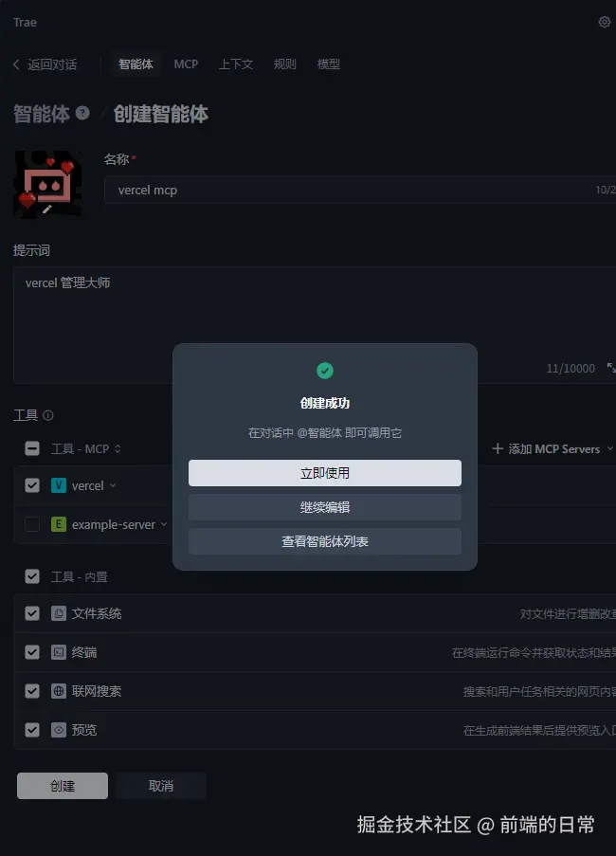Switch to the MCP tab
Screen dimensions: 616x856
186,64
